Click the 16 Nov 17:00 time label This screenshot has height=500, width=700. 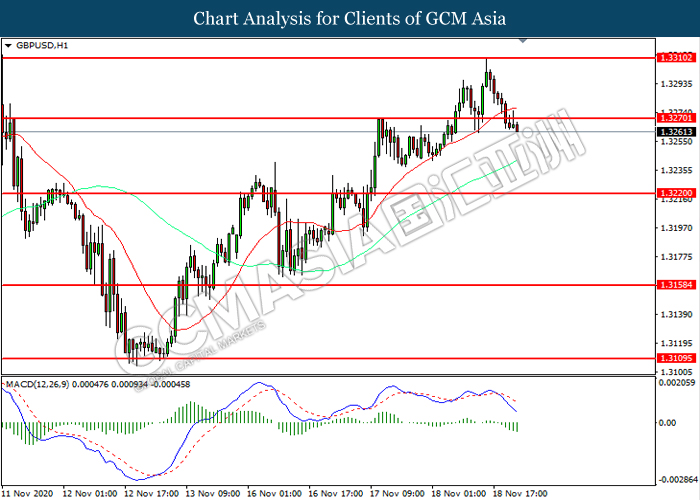[336, 493]
